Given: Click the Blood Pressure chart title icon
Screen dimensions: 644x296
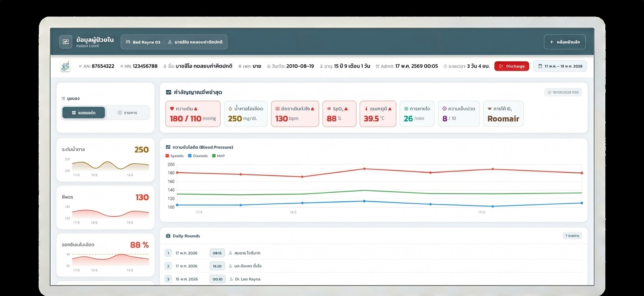Looking at the screenshot, I should (x=168, y=147).
